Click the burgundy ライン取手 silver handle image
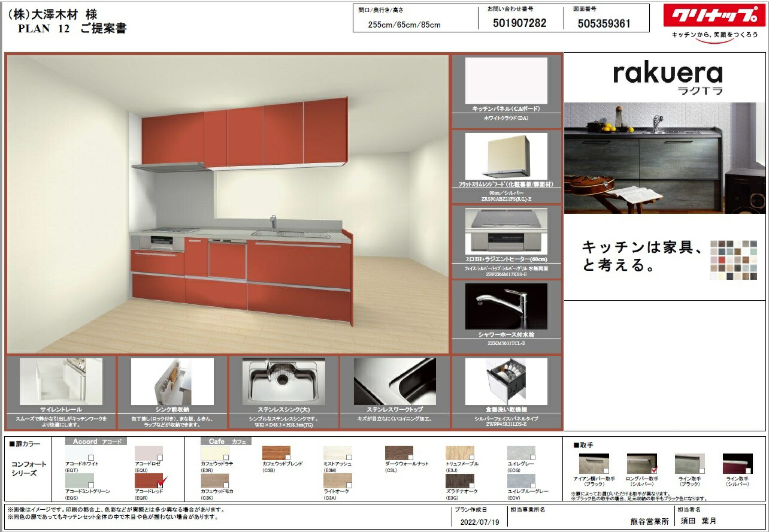The width and height of the screenshot is (769, 532). tap(738, 464)
